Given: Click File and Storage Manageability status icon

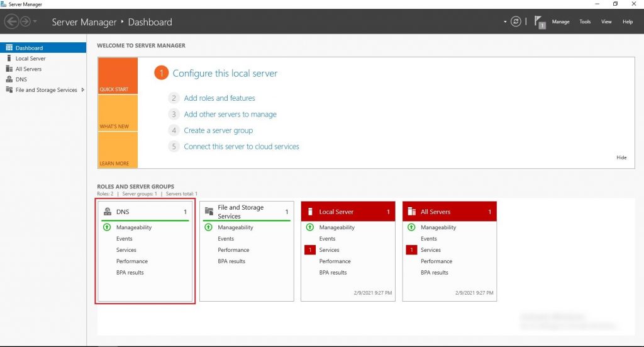Looking at the screenshot, I should (208, 227).
